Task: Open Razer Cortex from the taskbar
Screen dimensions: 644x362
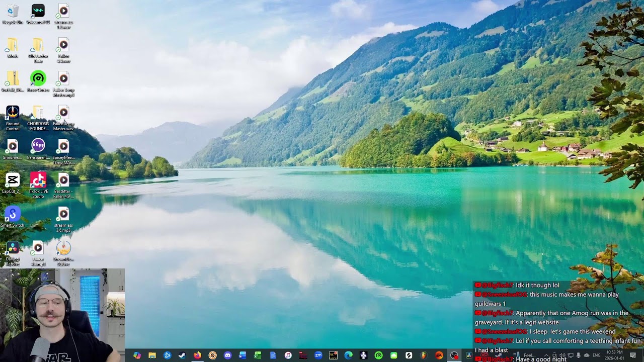Action: [x=378, y=355]
